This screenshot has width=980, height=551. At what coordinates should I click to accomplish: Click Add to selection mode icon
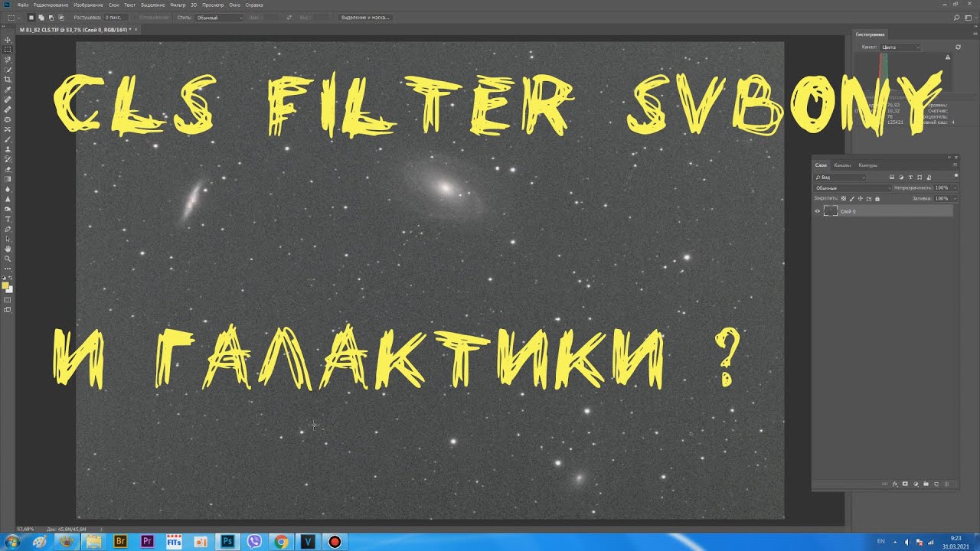41,18
